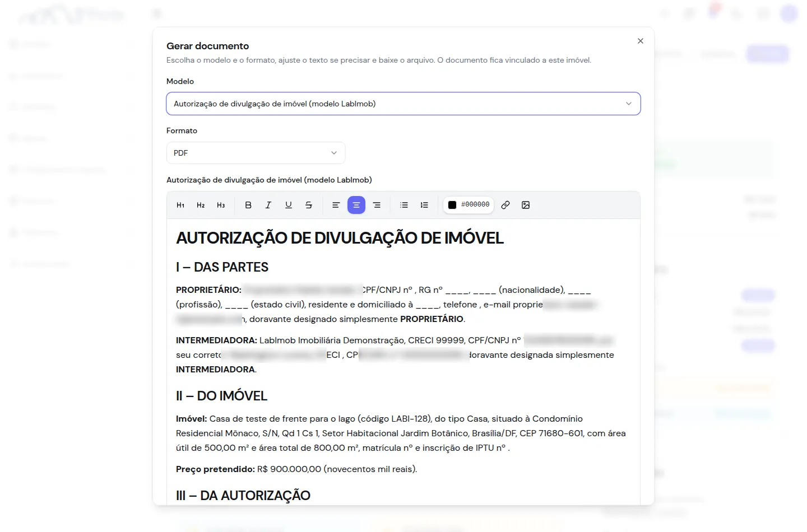Screen dimensions: 807x532
Task: Click the heading AUTORIZAÇÃO DE DIVULGAÇÃO DE IMÓVEL
Action: pyautogui.click(x=340, y=238)
